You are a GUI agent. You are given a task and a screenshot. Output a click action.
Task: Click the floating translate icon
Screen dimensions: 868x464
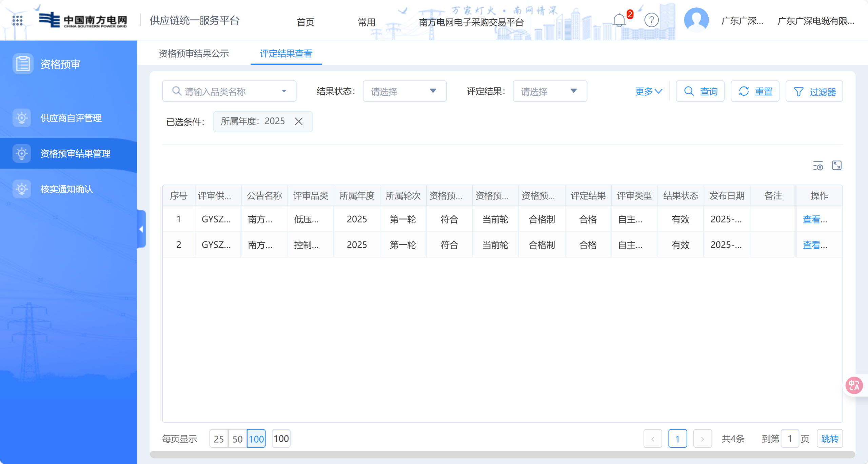853,386
